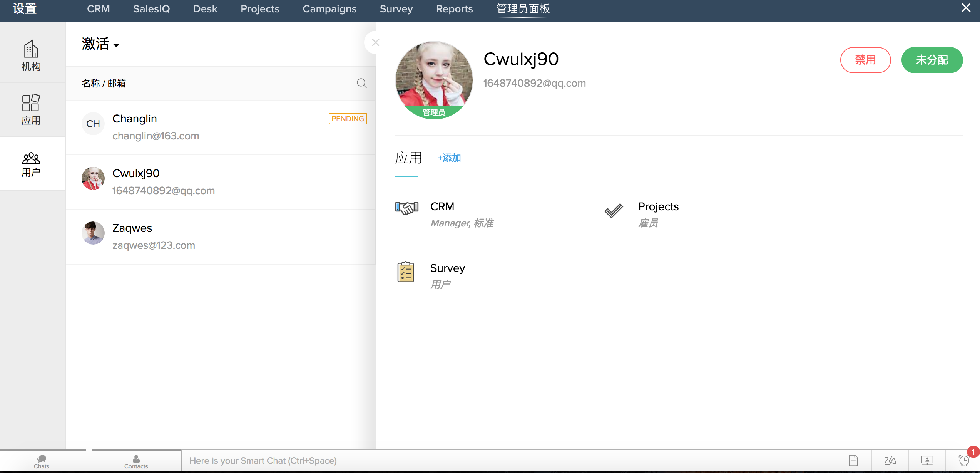
Task: Open the Campaigns menu tab
Action: 329,9
